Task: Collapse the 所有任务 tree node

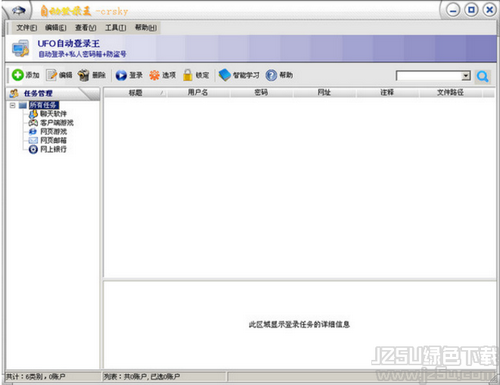Action: tap(13, 105)
